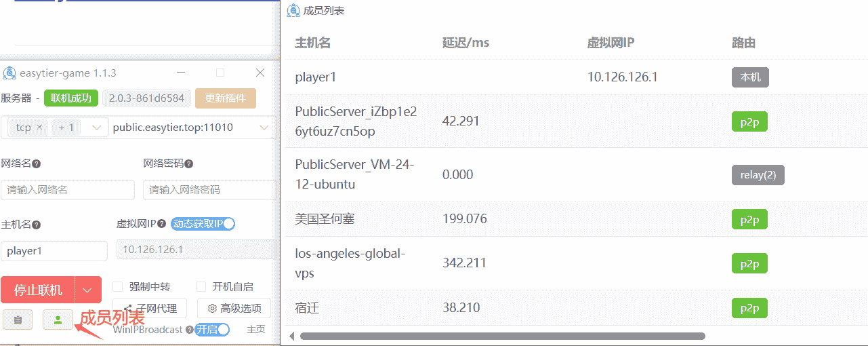The width and height of the screenshot is (868, 346).
Task: Toggle 动态获取IP switch
Action: pos(203,224)
